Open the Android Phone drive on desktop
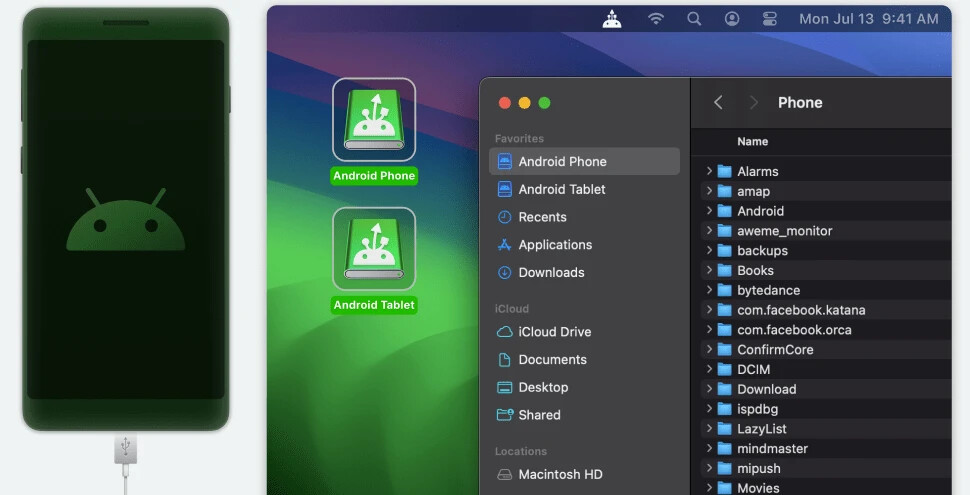Image resolution: width=970 pixels, height=495 pixels. 374,120
